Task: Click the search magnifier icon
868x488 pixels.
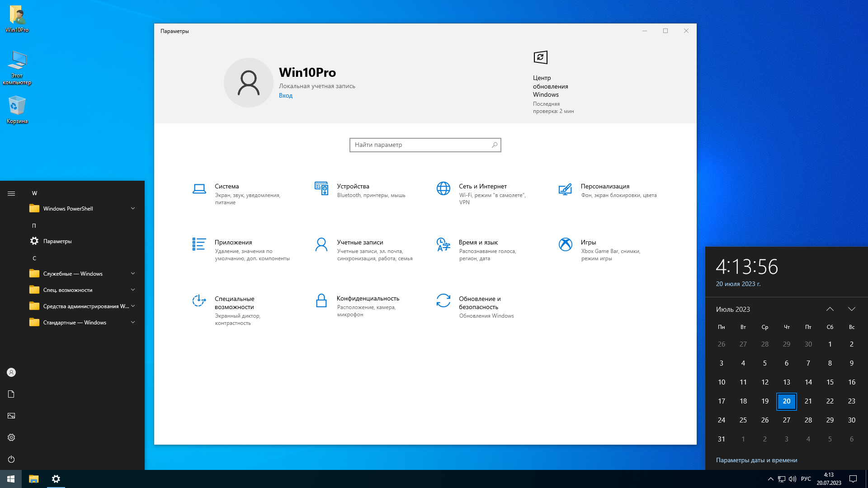Action: [x=495, y=145]
